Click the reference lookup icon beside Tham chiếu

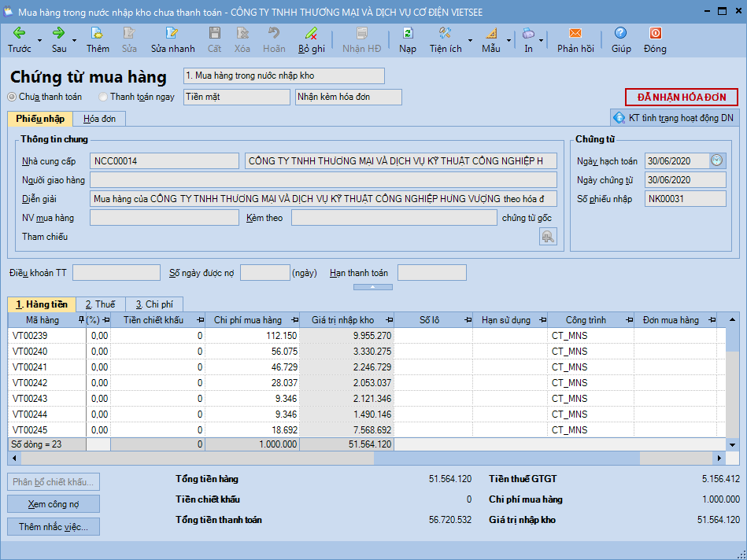tap(548, 236)
